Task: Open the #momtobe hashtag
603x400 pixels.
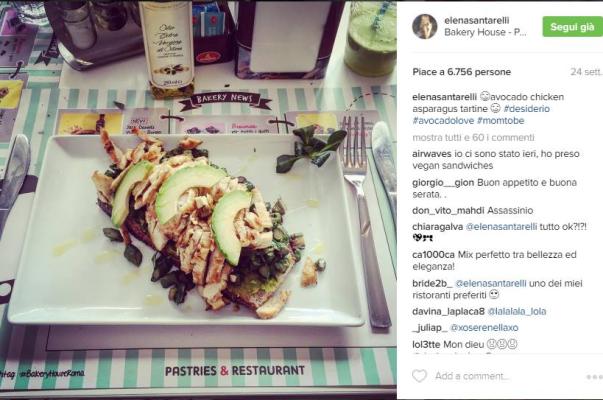Action: 500,121
